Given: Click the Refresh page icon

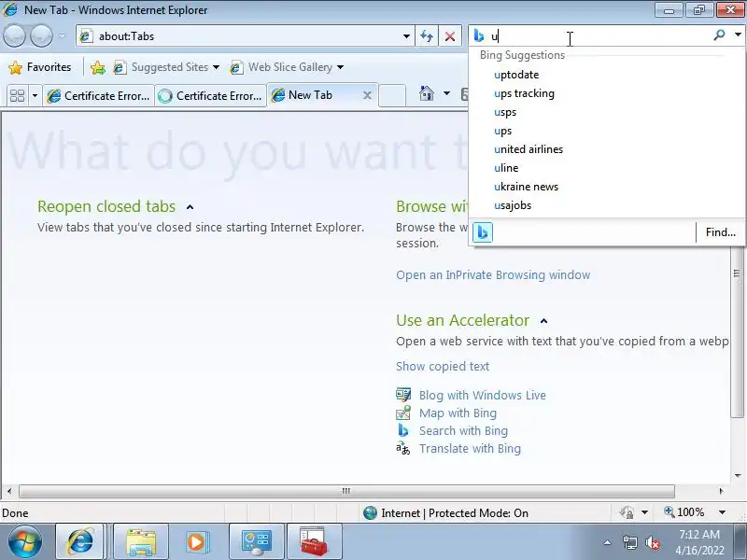Looking at the screenshot, I should 427,36.
